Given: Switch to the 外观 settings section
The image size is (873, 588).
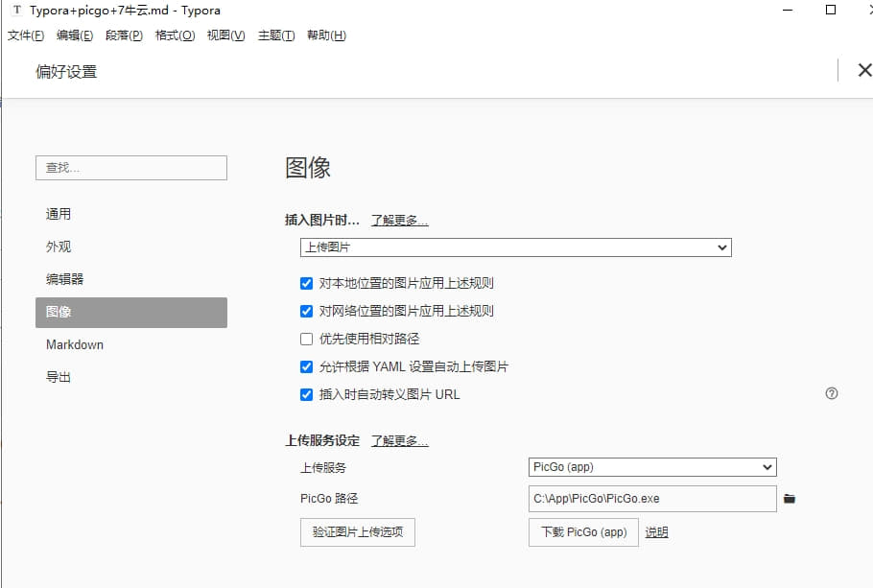Looking at the screenshot, I should click(59, 247).
